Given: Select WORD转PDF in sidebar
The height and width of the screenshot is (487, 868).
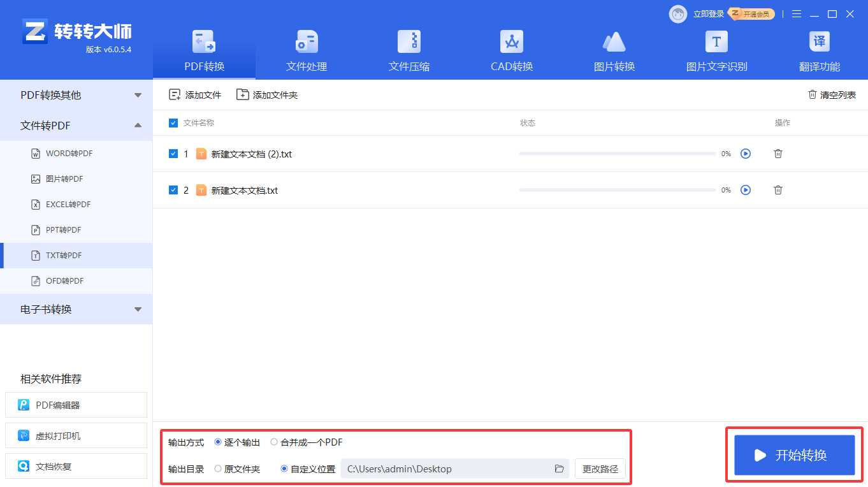Looking at the screenshot, I should 76,154.
